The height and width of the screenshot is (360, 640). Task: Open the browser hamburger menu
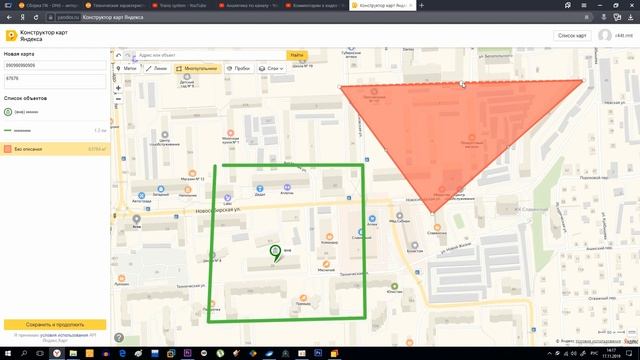click(584, 5)
